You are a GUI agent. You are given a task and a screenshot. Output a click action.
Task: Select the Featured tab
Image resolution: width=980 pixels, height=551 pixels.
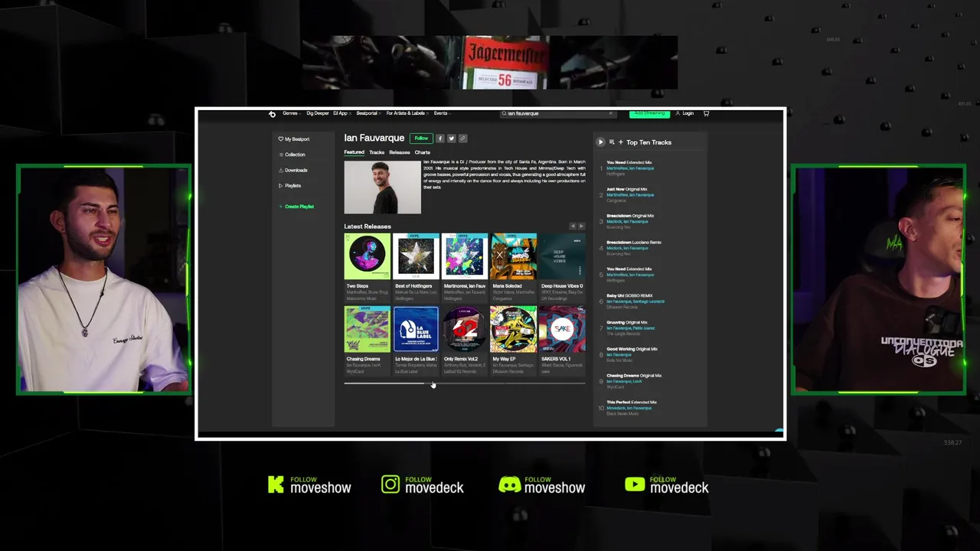tap(354, 152)
